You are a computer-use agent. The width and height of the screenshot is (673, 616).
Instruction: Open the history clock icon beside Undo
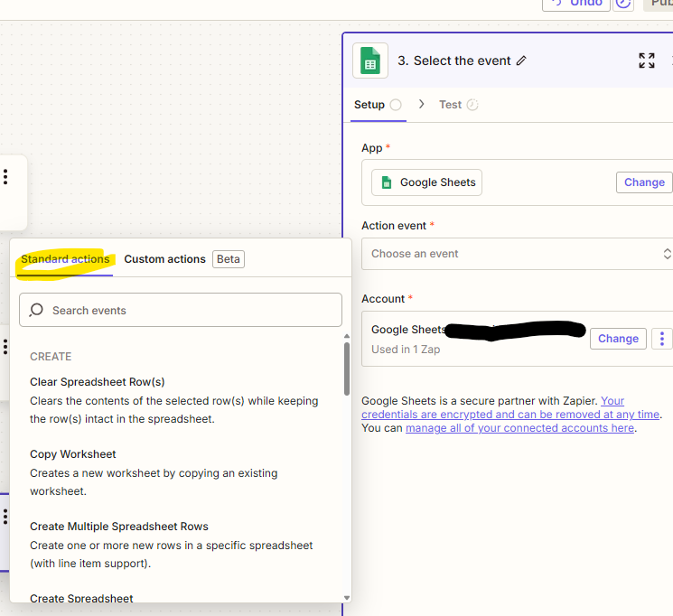(x=623, y=4)
